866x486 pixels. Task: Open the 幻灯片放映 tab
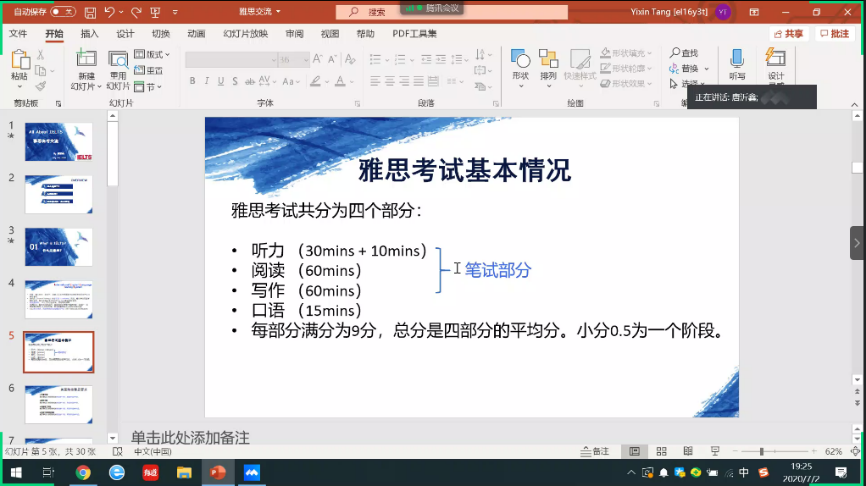coord(245,34)
